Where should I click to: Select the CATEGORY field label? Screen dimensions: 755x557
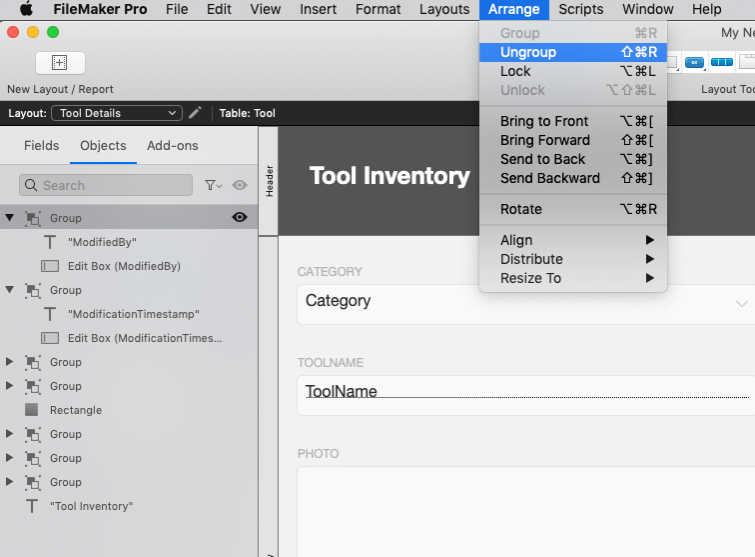click(329, 272)
